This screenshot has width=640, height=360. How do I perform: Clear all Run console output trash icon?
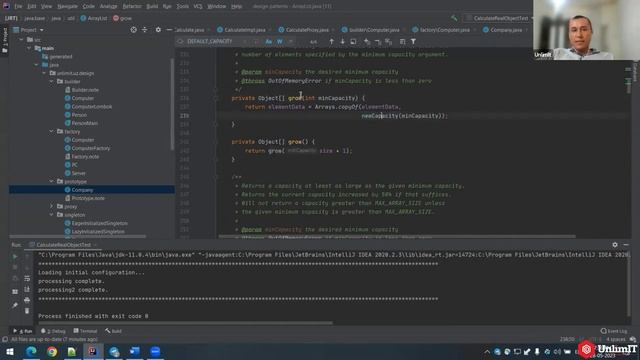[27, 311]
